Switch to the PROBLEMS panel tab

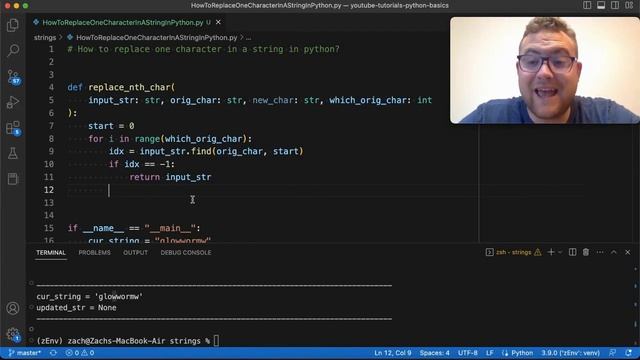(94, 253)
